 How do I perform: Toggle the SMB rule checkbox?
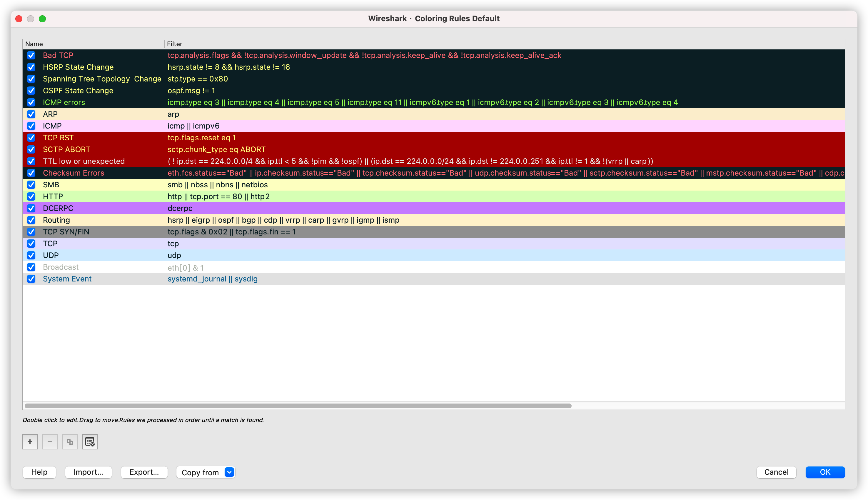click(31, 185)
